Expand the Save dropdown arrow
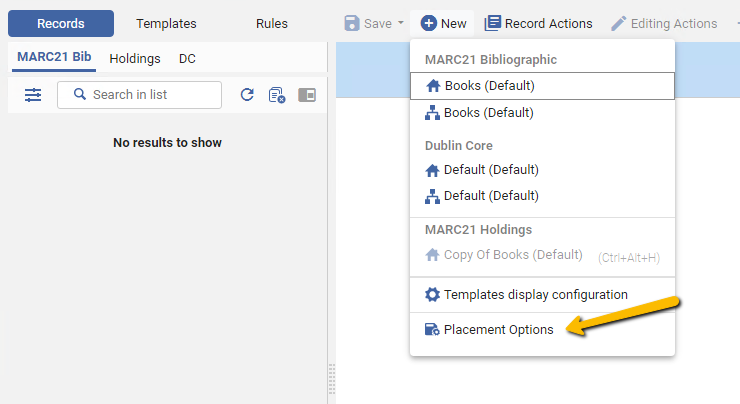The height and width of the screenshot is (404, 740). pyautogui.click(x=401, y=23)
